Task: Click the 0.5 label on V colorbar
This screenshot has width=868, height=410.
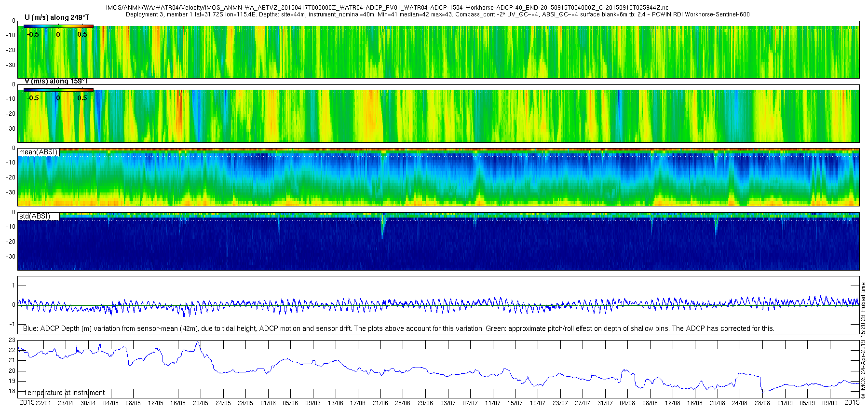Action: click(x=82, y=98)
